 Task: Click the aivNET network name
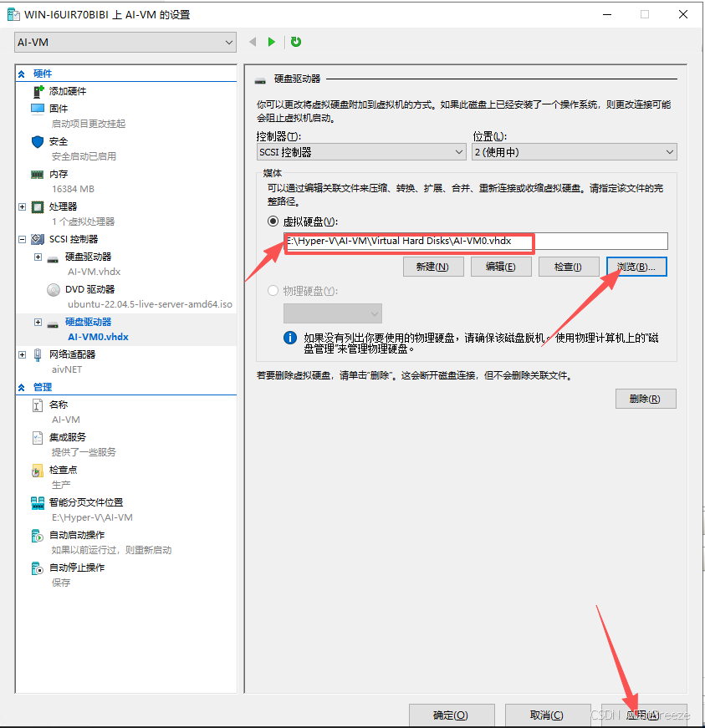click(x=67, y=369)
